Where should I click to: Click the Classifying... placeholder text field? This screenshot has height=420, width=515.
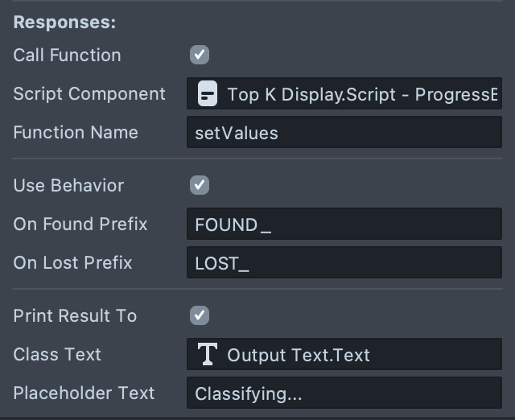[x=344, y=393]
